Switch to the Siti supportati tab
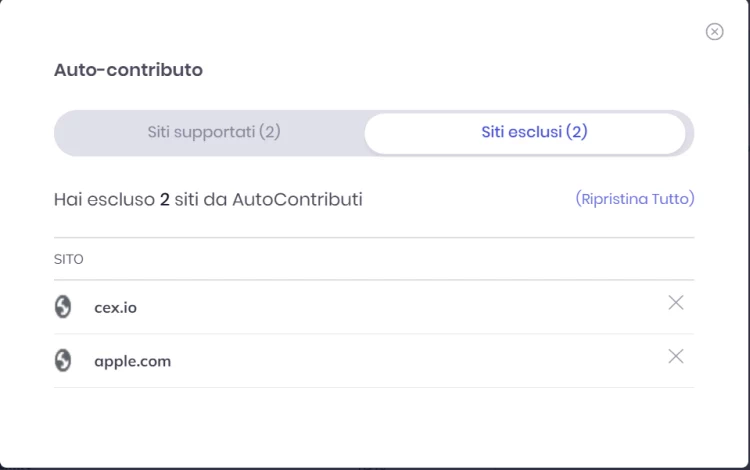The width and height of the screenshot is (750, 470). pyautogui.click(x=214, y=132)
